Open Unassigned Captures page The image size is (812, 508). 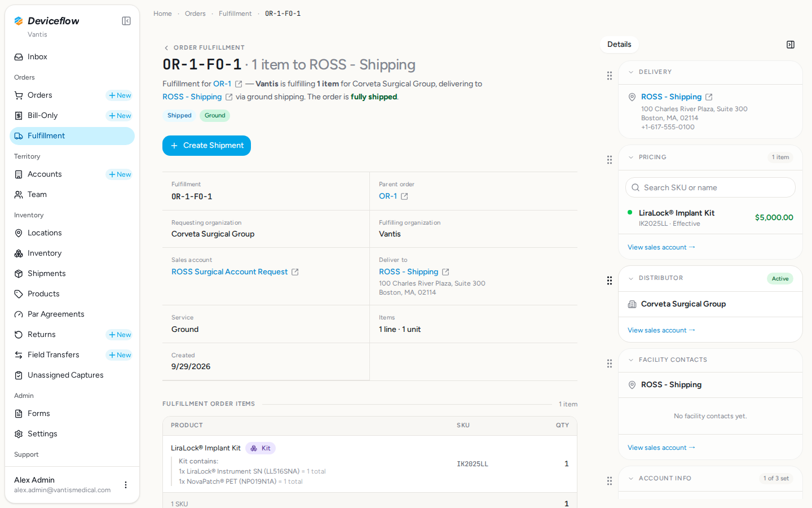(72, 375)
